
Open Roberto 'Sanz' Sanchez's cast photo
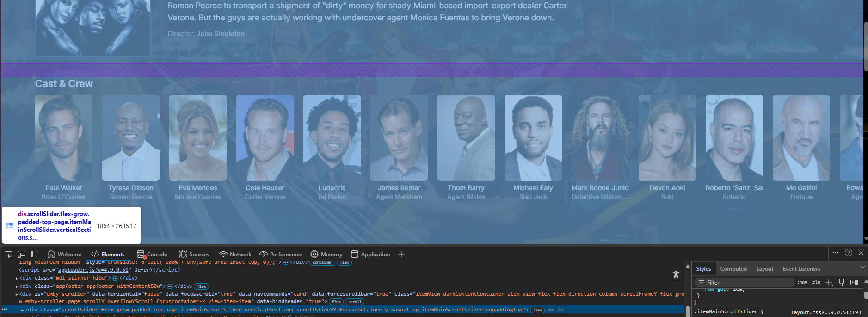point(734,138)
